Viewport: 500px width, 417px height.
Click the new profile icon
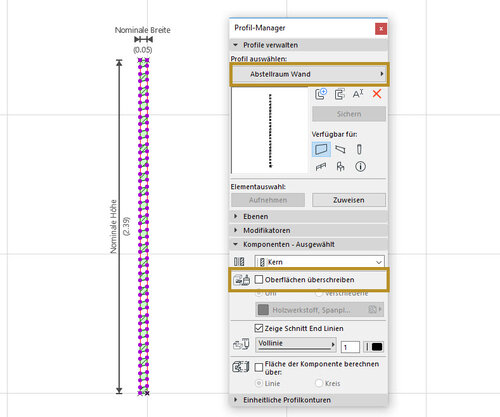[x=321, y=94]
